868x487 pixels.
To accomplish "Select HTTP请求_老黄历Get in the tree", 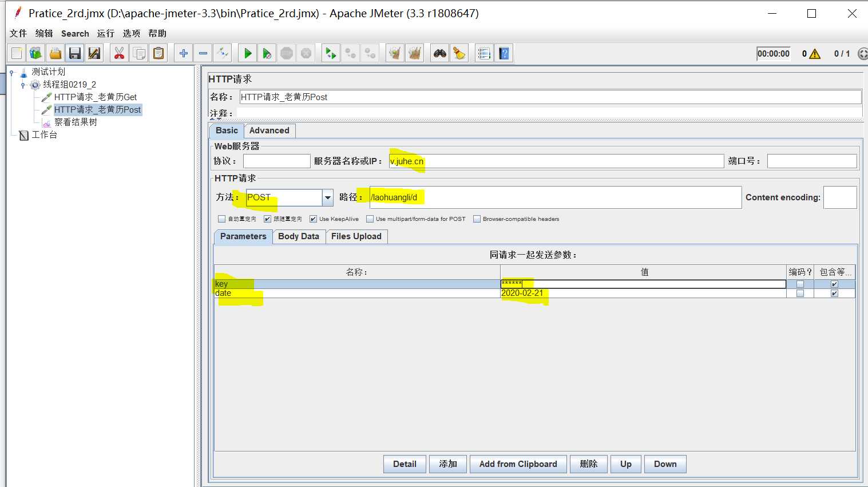I will click(96, 97).
